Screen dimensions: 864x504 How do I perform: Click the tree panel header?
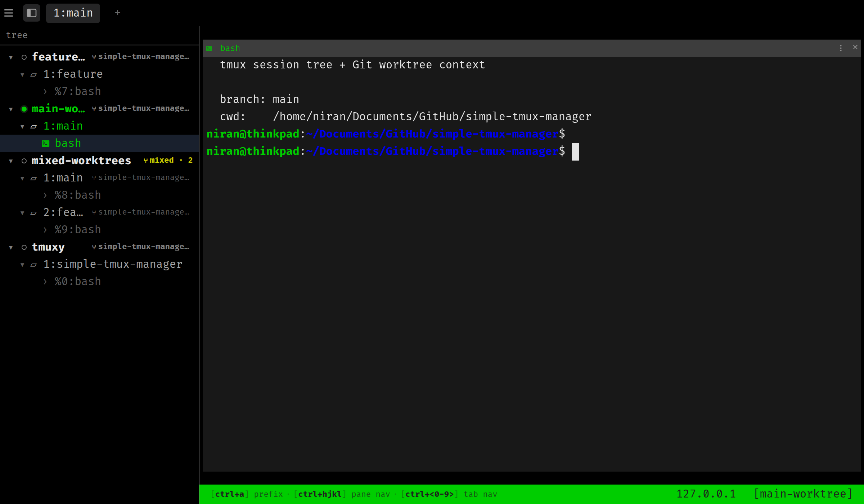pos(17,35)
